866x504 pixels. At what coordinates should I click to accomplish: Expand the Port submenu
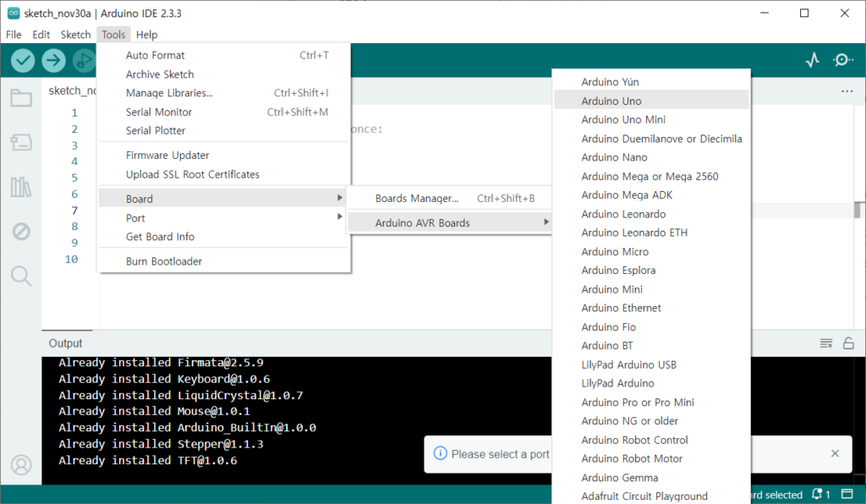click(x=224, y=218)
